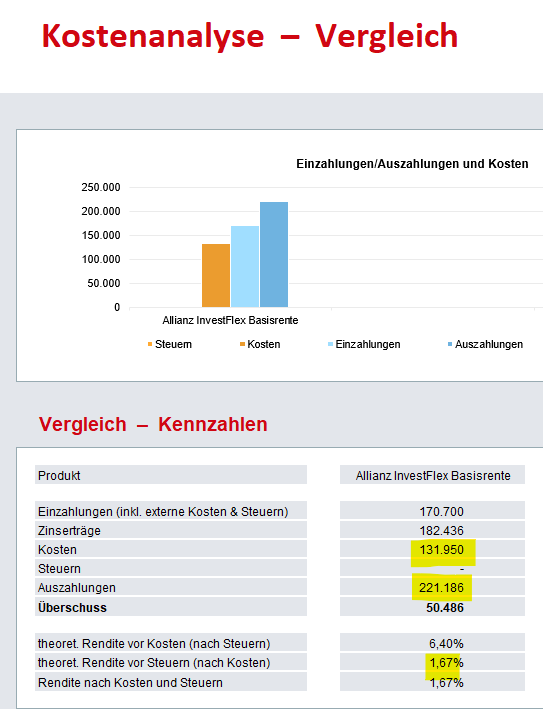Select the Steuern legend swatch
This screenshot has height=709, width=543.
click(150, 345)
